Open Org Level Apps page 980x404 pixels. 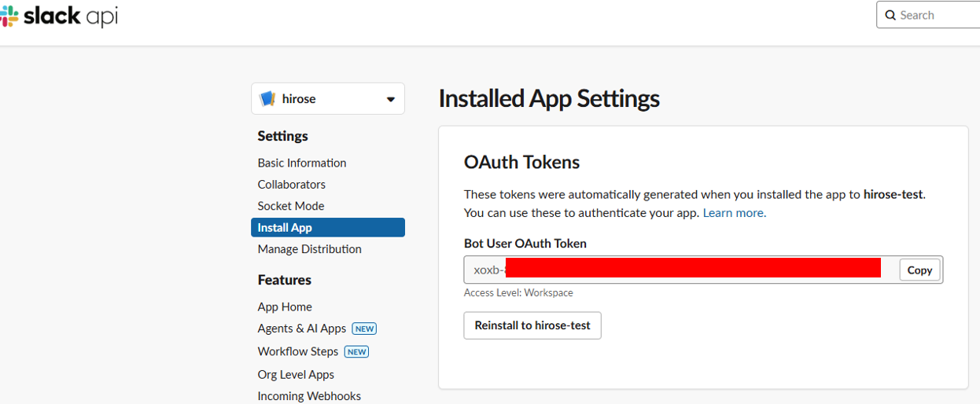(296, 374)
